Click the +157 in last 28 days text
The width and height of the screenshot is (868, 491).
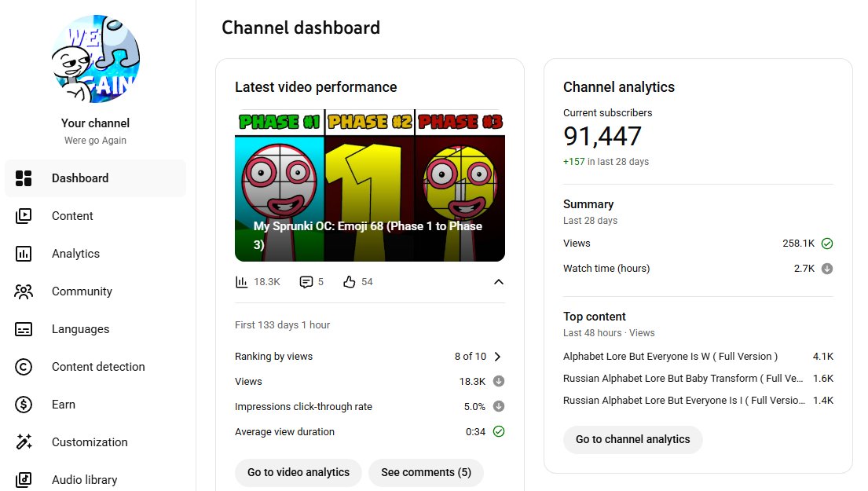(x=606, y=162)
